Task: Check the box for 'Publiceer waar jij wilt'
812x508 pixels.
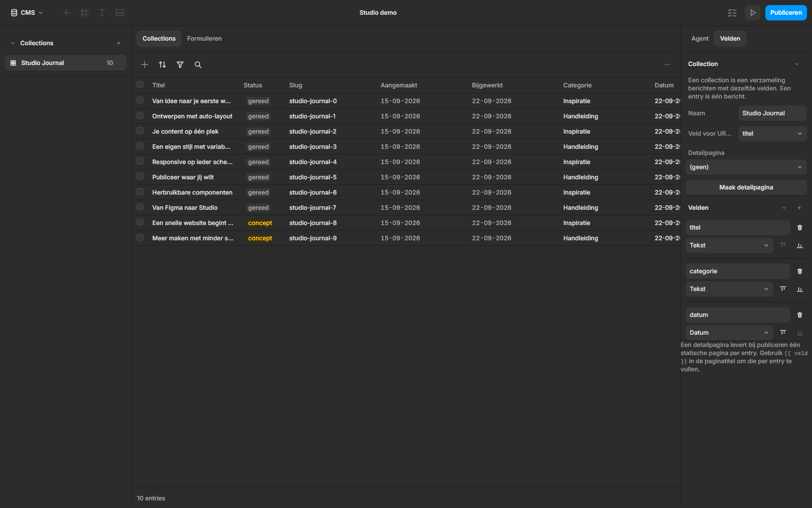Action: tap(140, 177)
